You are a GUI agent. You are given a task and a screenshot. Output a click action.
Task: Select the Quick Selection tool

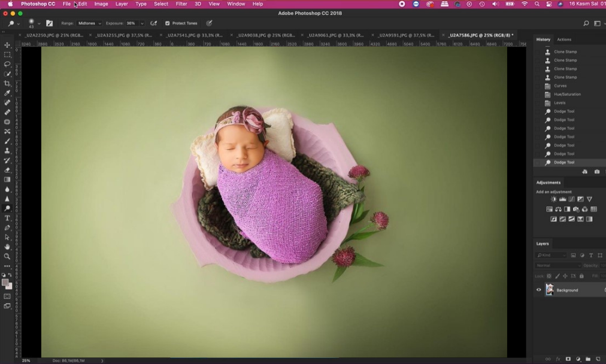point(7,74)
